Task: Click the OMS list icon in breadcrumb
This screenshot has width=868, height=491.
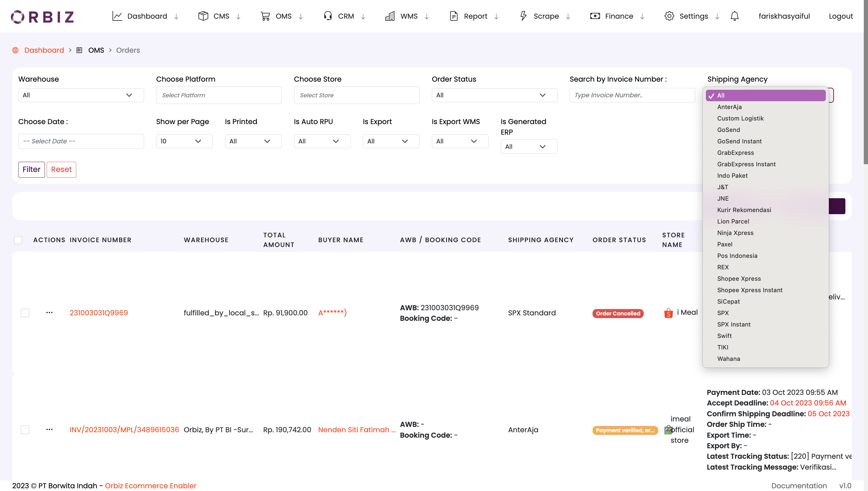Action: (79, 50)
